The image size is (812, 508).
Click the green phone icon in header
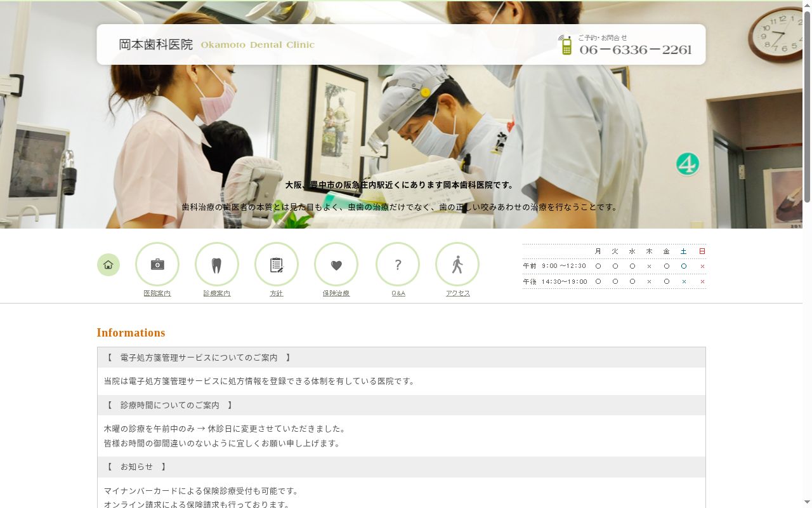click(x=566, y=45)
